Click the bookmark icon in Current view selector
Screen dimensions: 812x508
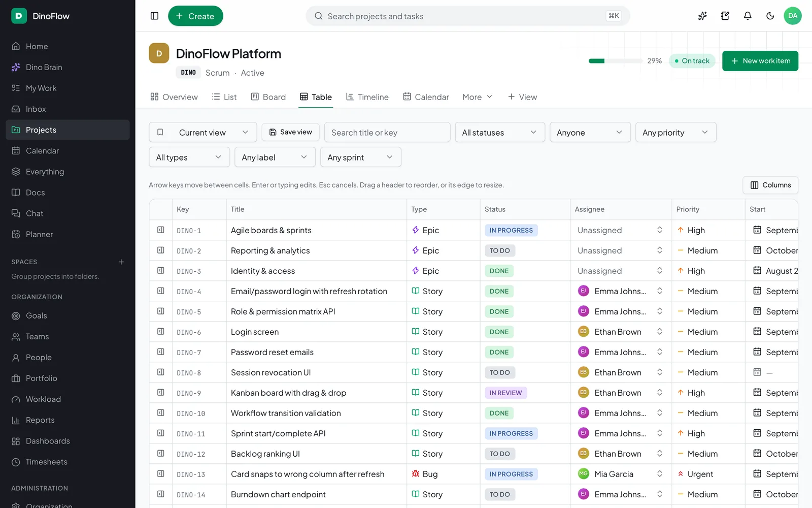[x=160, y=132]
